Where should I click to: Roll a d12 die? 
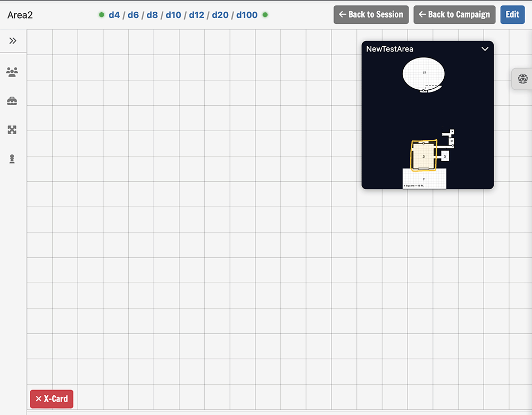point(196,15)
